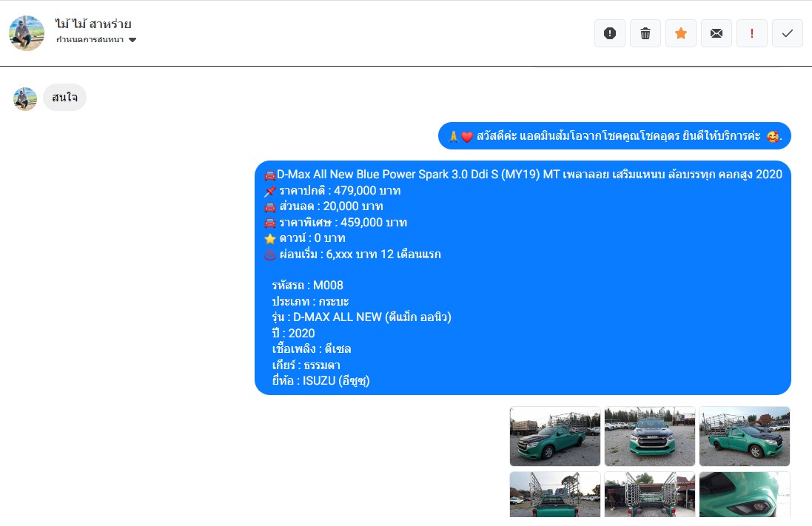The width and height of the screenshot is (812, 526).
Task: Select the รุ่น : D-MAX ALL NEW line
Action: click(x=361, y=317)
